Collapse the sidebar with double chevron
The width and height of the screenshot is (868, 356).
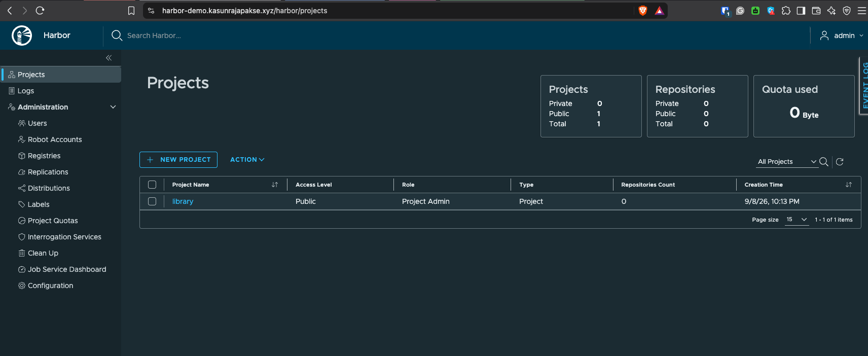pos(108,58)
